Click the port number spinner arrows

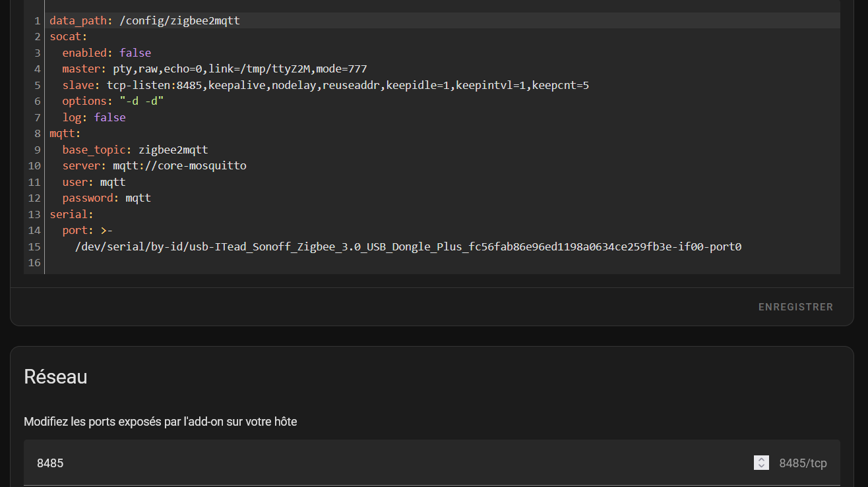(x=761, y=463)
